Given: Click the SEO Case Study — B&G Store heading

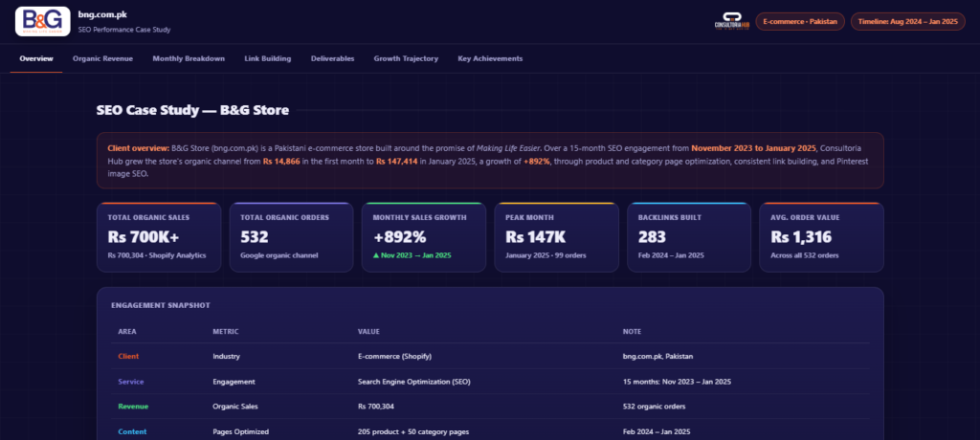Looking at the screenshot, I should 192,111.
